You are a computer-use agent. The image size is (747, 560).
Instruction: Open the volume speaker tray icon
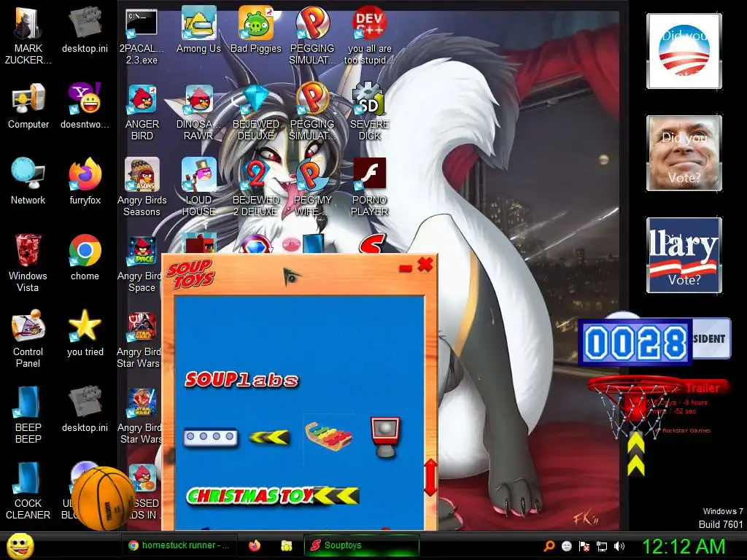[x=619, y=546]
